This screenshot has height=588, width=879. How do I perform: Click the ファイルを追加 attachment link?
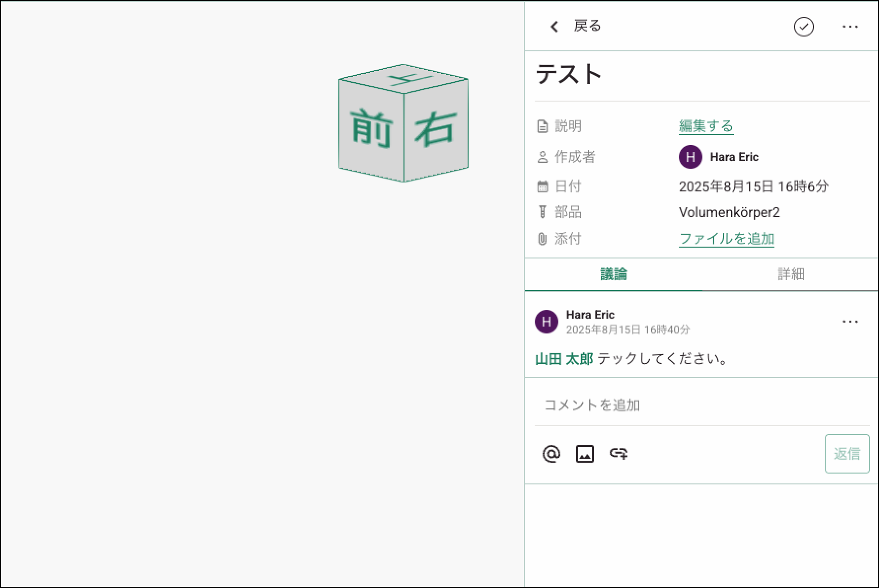pos(726,239)
